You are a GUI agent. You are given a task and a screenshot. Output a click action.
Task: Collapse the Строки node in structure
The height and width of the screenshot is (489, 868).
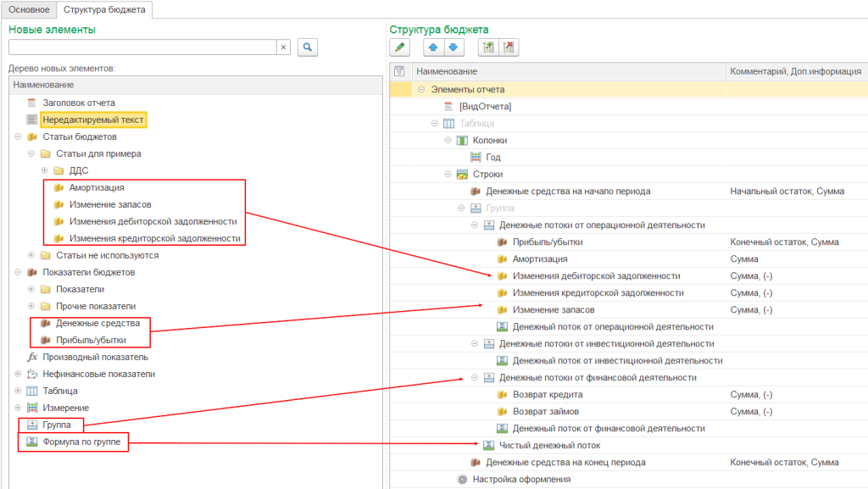(448, 175)
